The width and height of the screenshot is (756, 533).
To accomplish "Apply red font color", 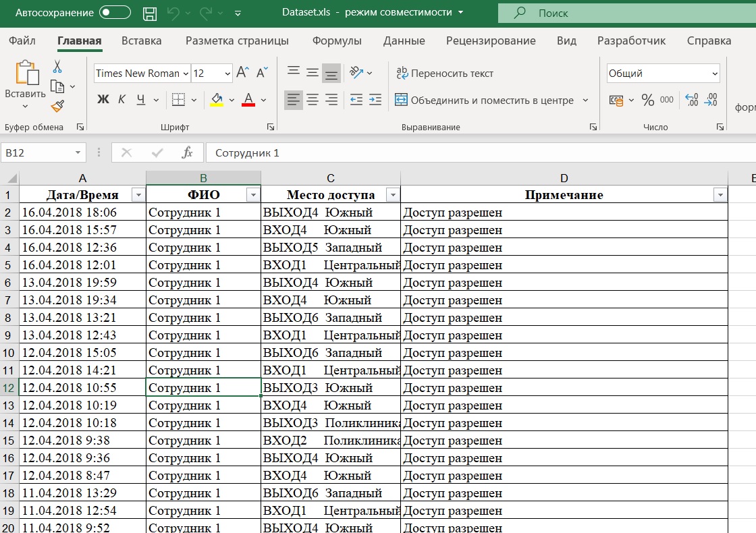I will coord(248,100).
